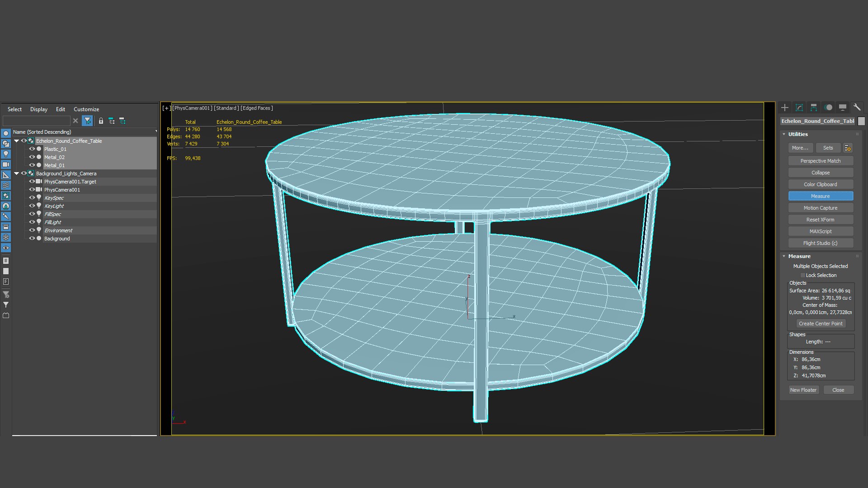Screen dimensions: 868x488
Task: Open the Select menu in Scene Explorer
Action: 14,109
